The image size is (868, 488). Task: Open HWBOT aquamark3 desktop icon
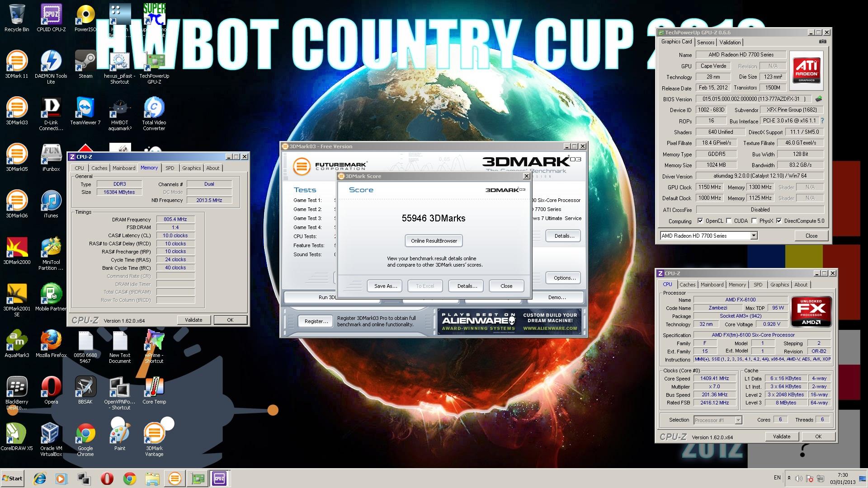click(120, 113)
